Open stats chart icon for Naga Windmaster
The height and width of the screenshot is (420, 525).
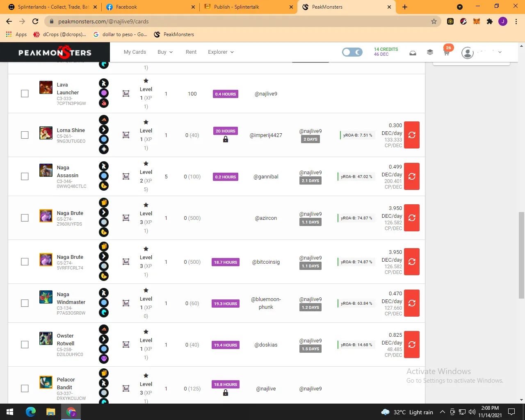pyautogui.click(x=126, y=303)
